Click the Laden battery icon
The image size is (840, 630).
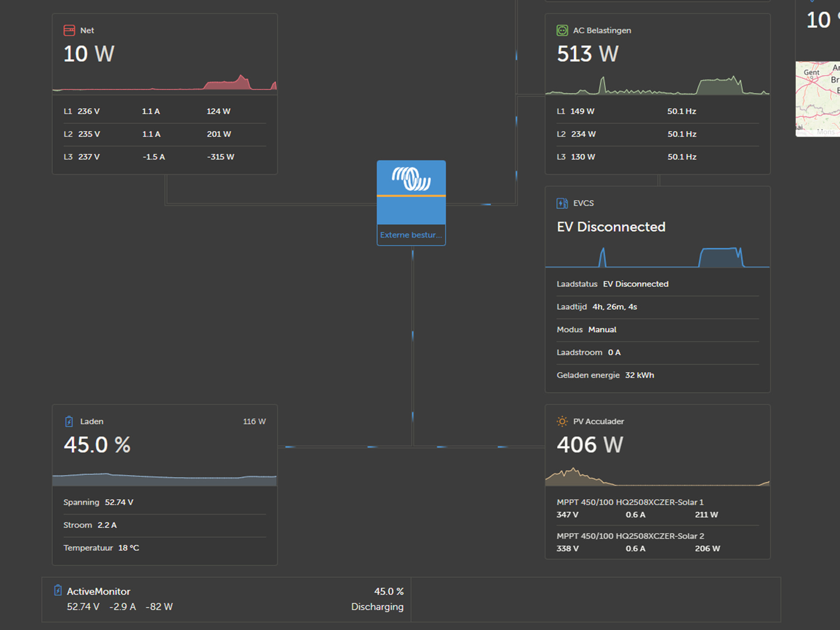tap(69, 421)
